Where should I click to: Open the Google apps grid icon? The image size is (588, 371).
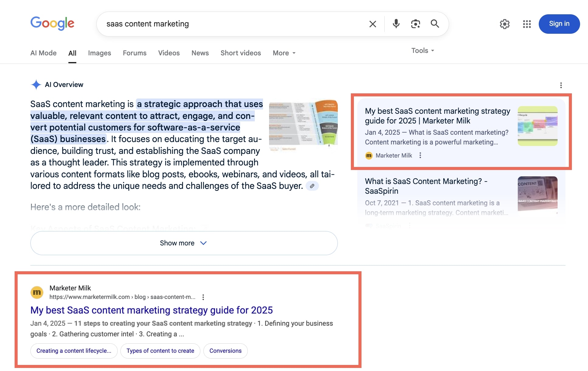(527, 24)
